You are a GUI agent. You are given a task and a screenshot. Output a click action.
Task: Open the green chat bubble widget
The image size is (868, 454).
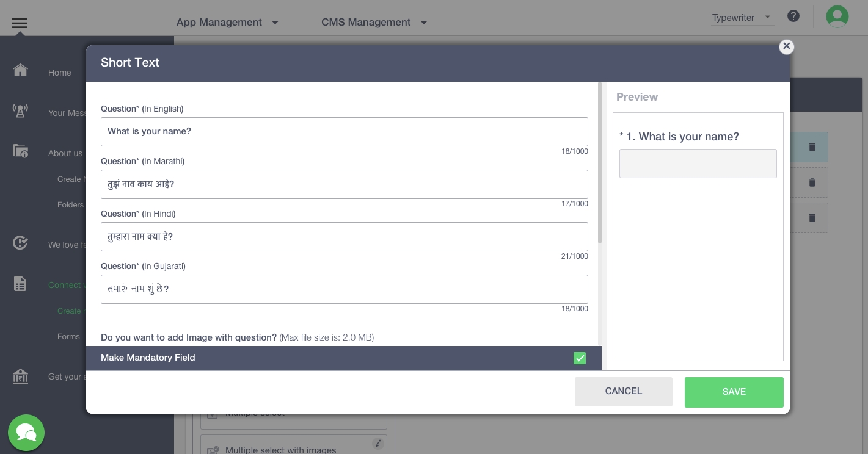pos(26,433)
